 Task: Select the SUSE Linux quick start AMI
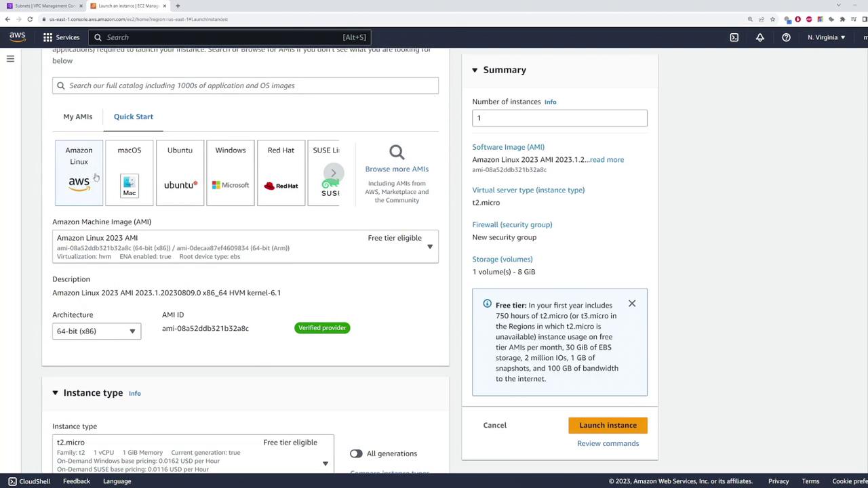[x=323, y=173]
